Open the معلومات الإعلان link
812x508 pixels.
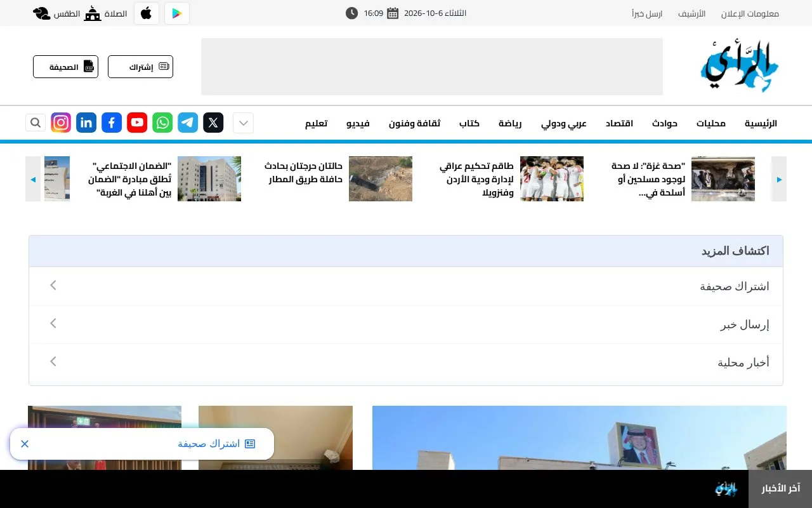[x=750, y=13]
